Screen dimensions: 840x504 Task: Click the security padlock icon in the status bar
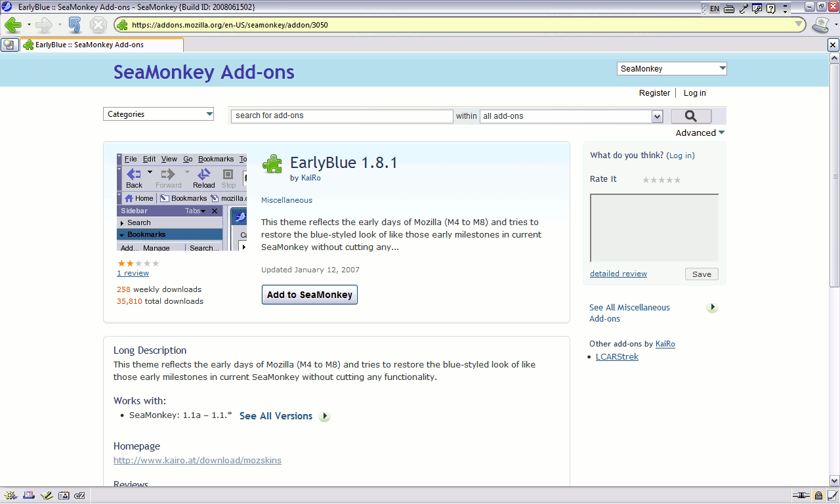(818, 495)
